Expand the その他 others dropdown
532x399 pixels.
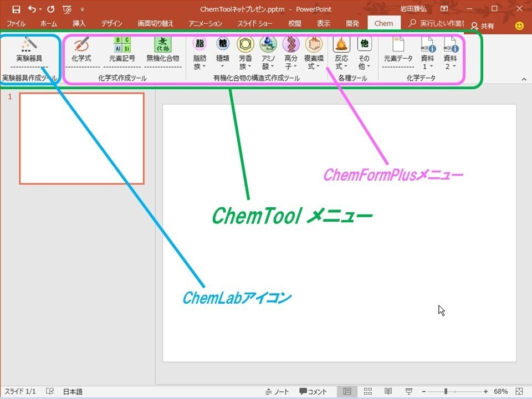tap(364, 53)
